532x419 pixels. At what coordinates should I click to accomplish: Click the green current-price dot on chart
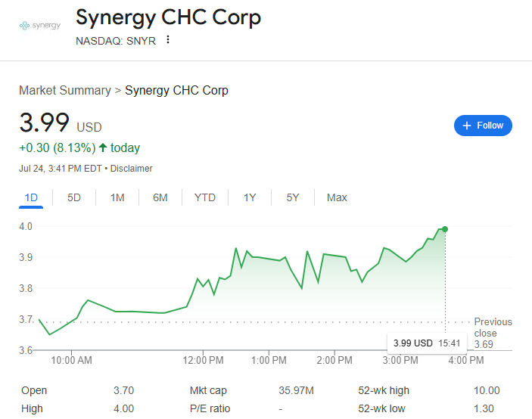pos(445,229)
